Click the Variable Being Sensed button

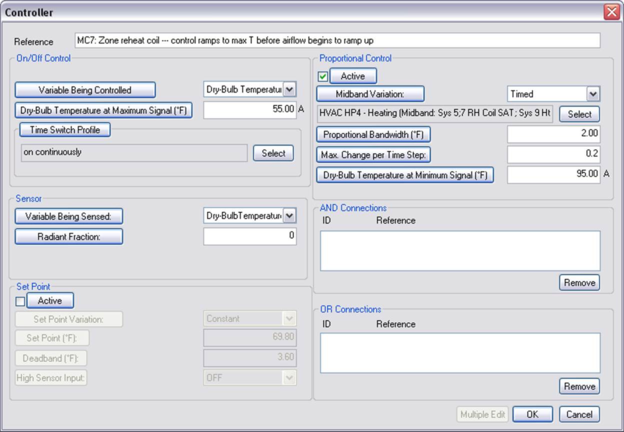69,216
